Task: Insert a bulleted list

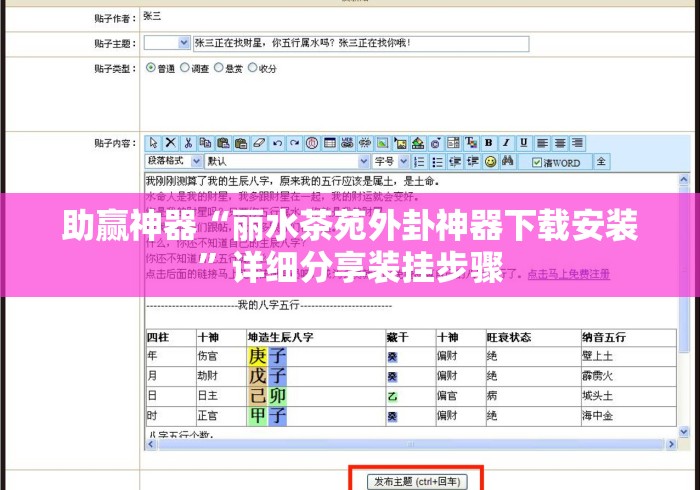Action: (437, 162)
